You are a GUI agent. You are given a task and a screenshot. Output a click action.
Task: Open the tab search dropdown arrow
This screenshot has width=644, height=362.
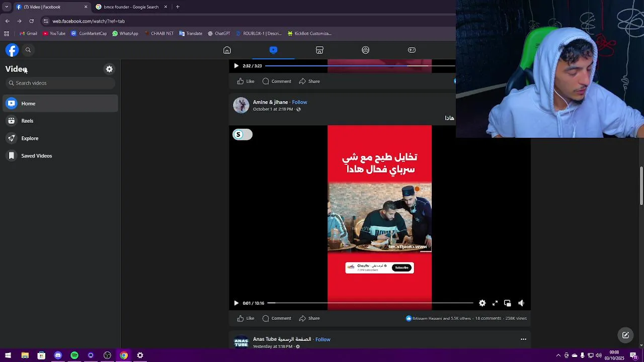[7, 7]
